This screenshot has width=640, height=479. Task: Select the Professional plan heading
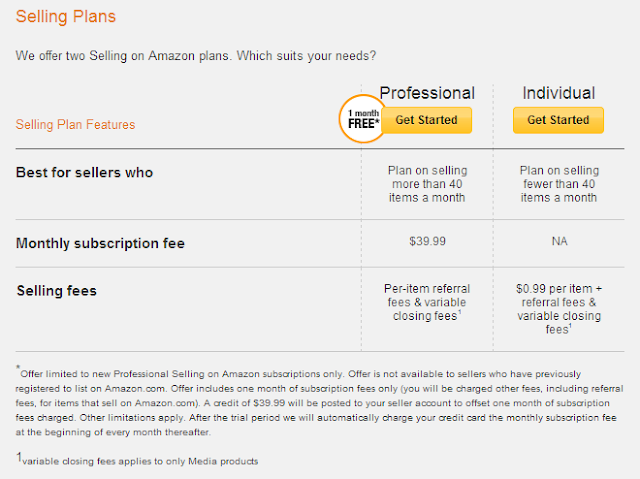coord(427,93)
